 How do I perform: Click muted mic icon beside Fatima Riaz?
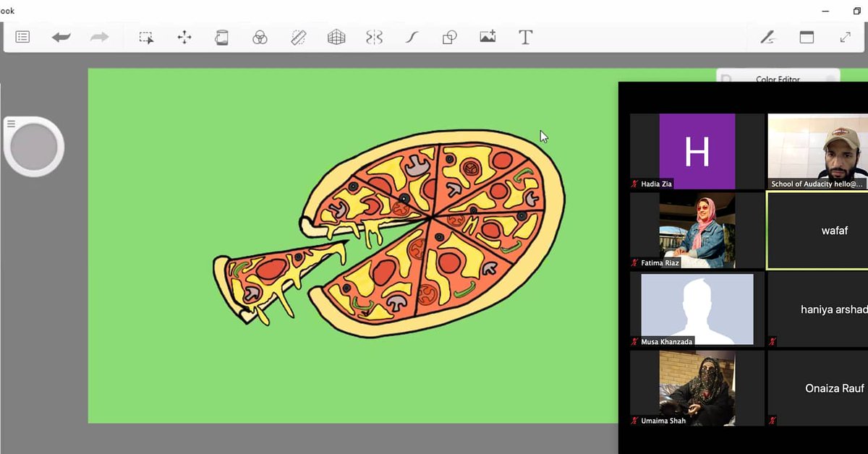(634, 263)
